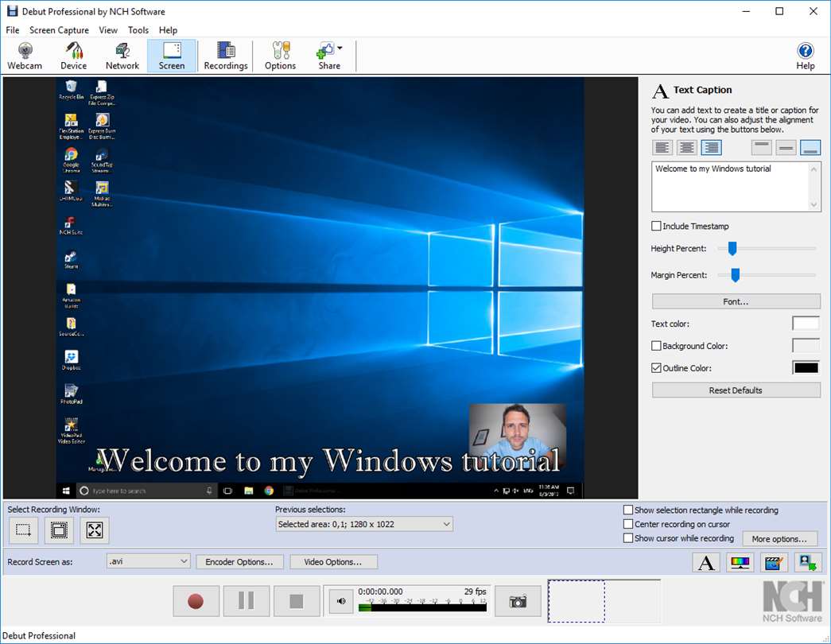Click the Share thumbs-up icon

325,52
